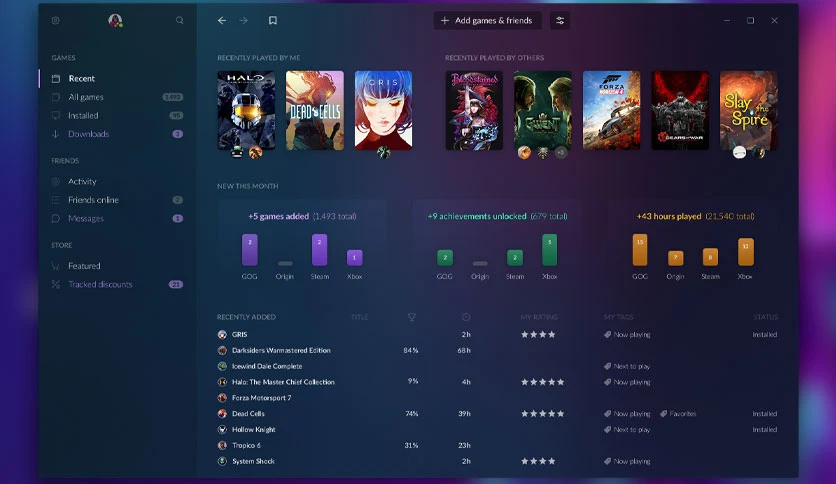
Task: Click the Hollow Knight platform icon
Action: coord(222,429)
